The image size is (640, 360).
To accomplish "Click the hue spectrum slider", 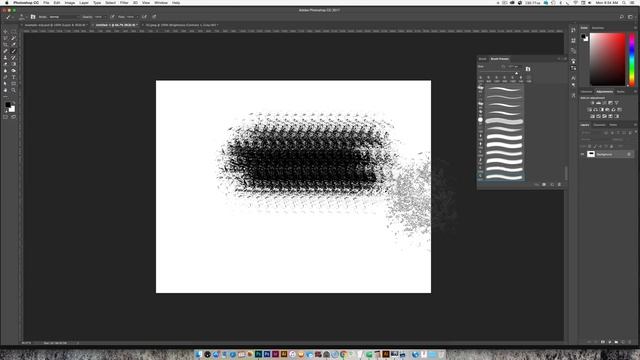I will [632, 60].
